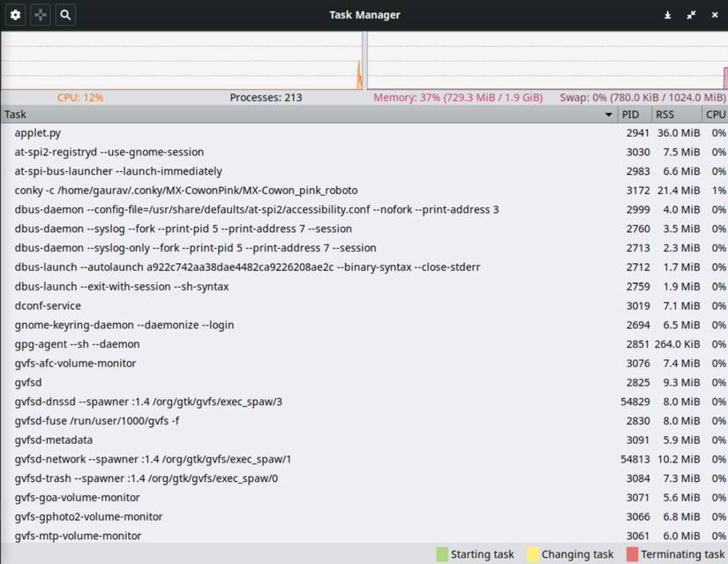Select gvfsd-fuse /run/user/1000/gvfs row
Screen dimensions: 728x564
click(x=364, y=421)
